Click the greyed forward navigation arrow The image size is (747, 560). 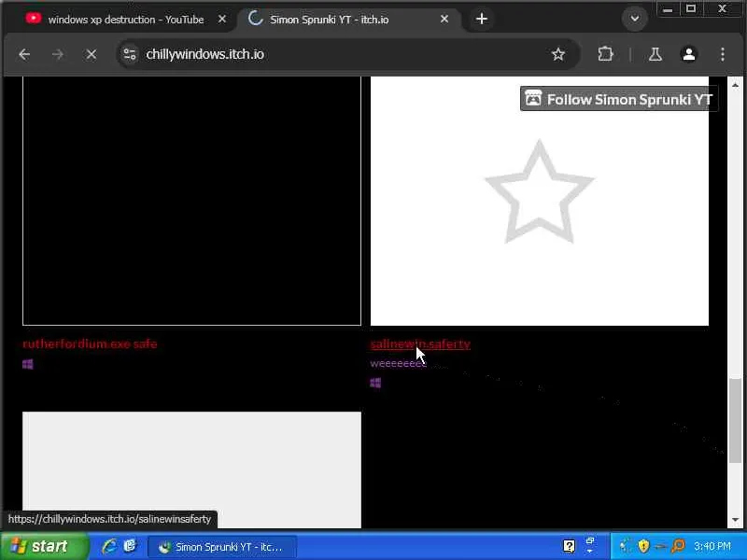58,54
